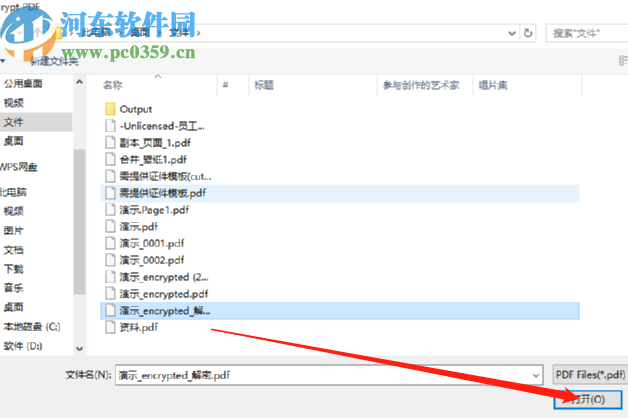
Task: Select file 副本_页面_1.pdf
Action: 155,143
